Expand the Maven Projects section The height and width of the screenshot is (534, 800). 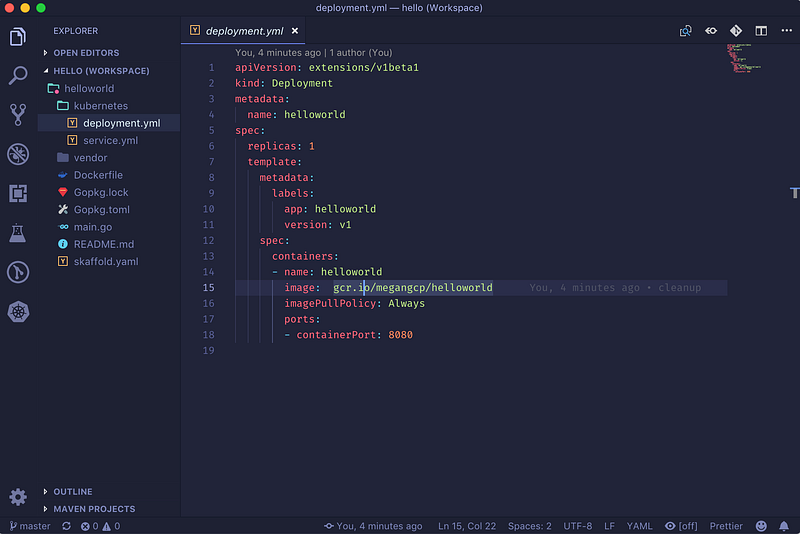pyautogui.click(x=94, y=509)
